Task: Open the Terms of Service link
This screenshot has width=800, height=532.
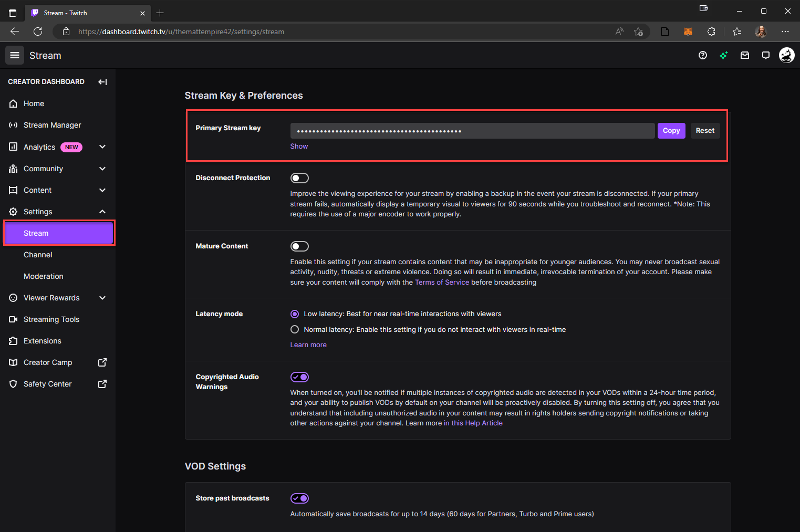Action: (442, 283)
